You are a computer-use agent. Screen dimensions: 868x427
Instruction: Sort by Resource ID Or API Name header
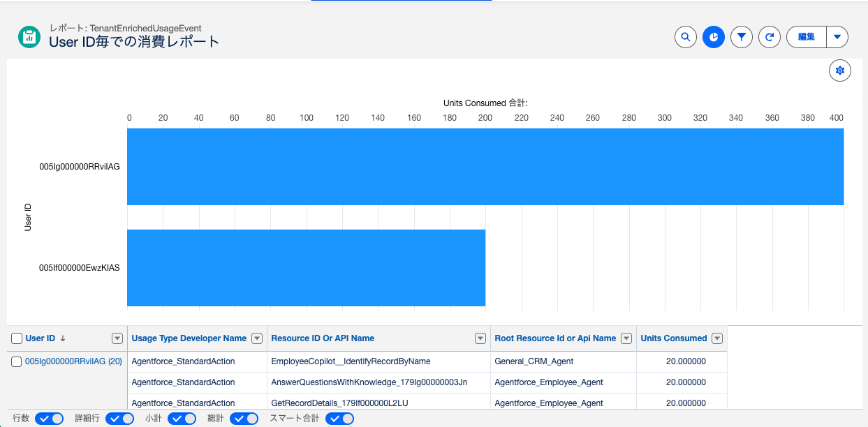click(323, 338)
